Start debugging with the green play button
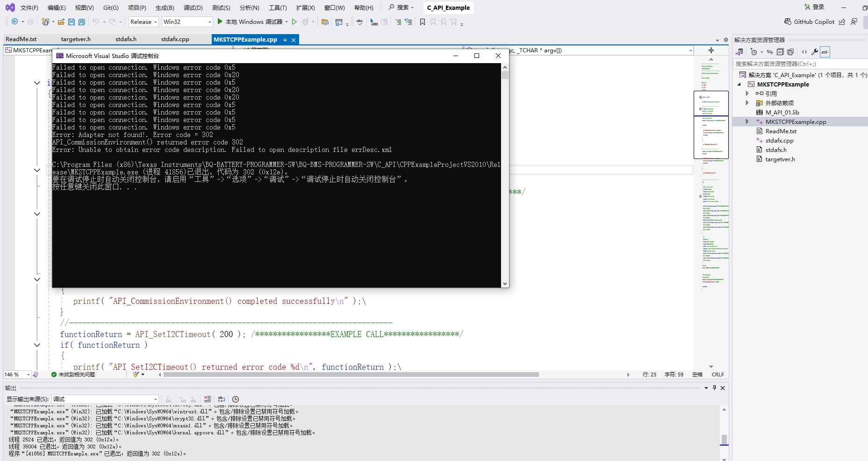This screenshot has height=461, width=868. [220, 22]
